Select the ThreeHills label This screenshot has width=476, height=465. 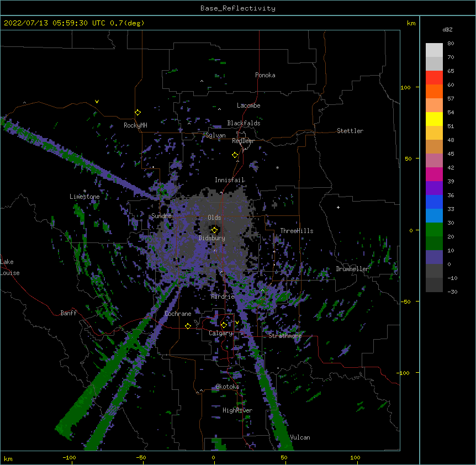tap(297, 231)
